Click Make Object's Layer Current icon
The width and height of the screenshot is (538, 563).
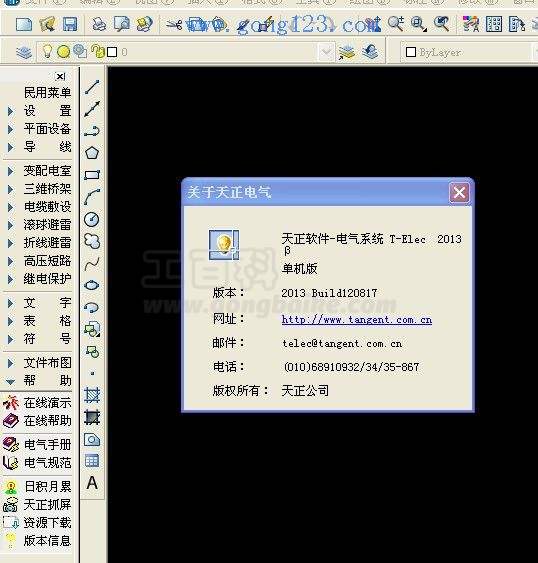(x=347, y=52)
